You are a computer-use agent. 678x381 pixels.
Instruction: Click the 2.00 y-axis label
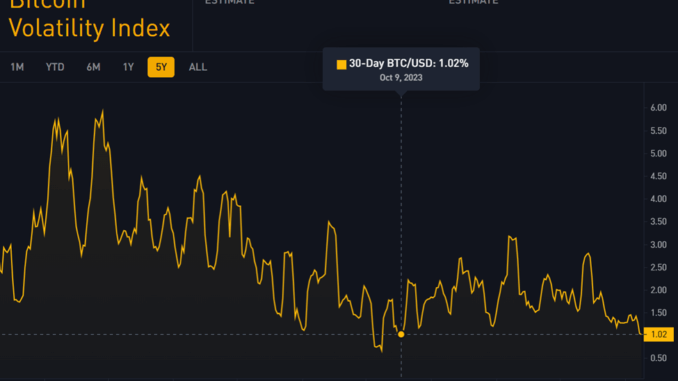(x=658, y=290)
